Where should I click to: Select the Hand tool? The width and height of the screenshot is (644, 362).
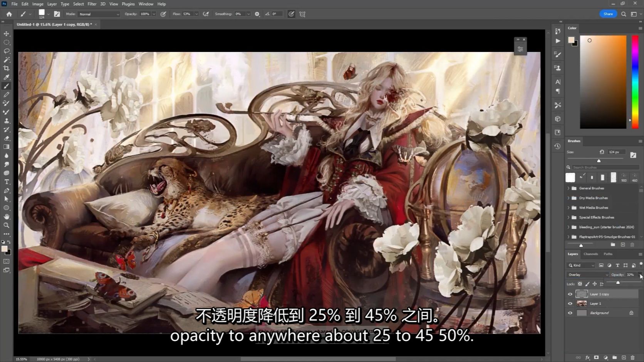click(7, 217)
